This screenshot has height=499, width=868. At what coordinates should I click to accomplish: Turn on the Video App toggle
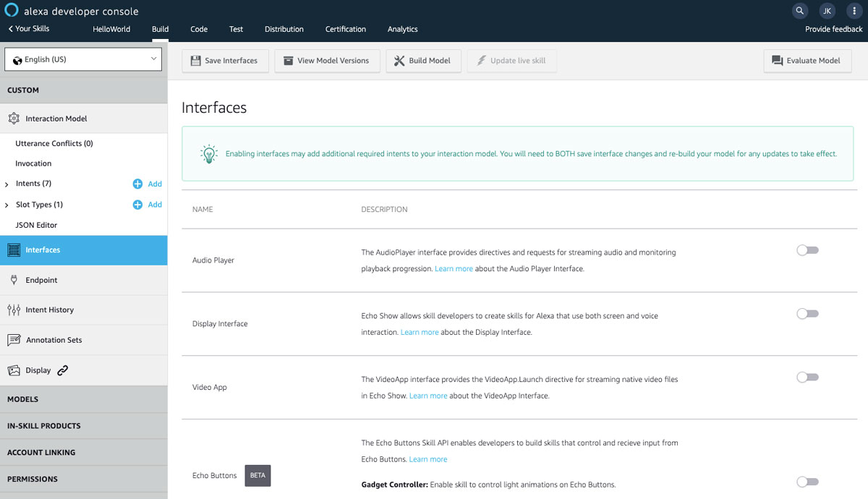807,378
